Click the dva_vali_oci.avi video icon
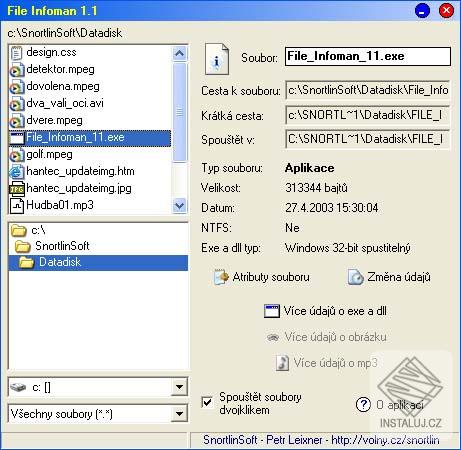The height and width of the screenshot is (450, 461). (x=17, y=104)
